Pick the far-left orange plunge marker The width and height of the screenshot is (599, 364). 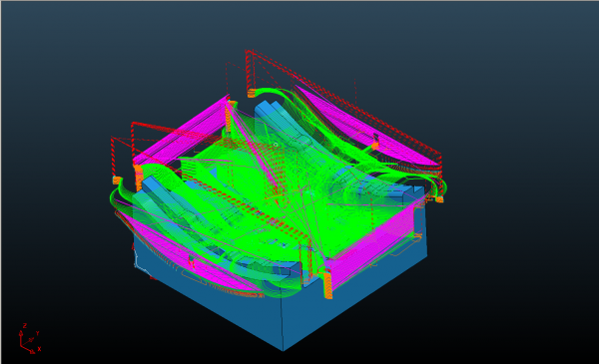pyautogui.click(x=117, y=181)
